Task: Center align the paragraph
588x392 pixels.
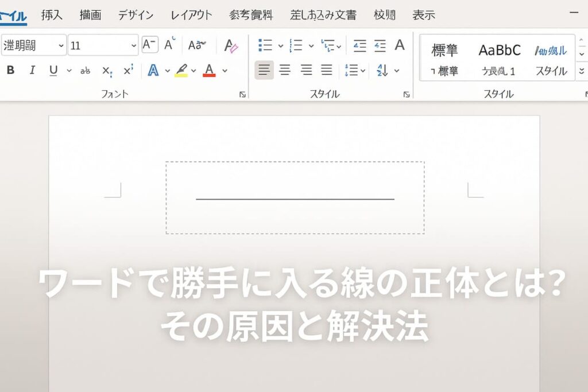Action: tap(285, 71)
